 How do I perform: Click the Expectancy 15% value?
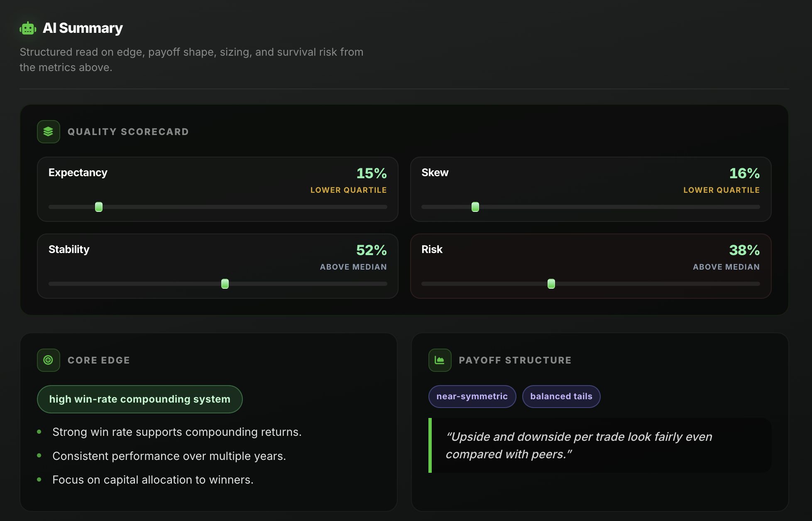[x=371, y=173]
